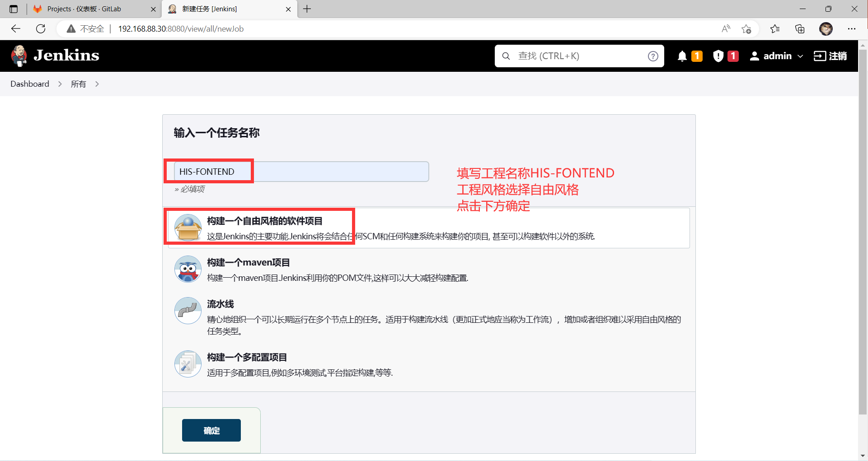Open the tab actions menu icon
Image resolution: width=868 pixels, height=461 pixels.
tap(14, 9)
